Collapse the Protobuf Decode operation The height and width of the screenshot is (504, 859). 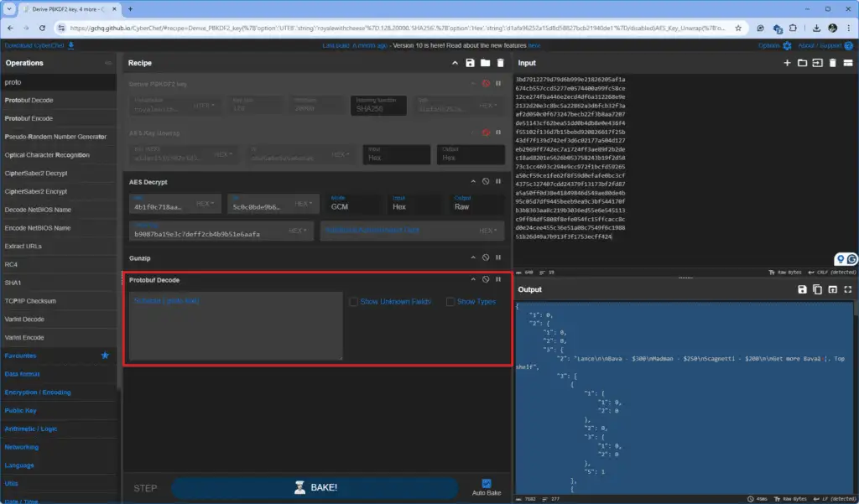click(x=473, y=279)
